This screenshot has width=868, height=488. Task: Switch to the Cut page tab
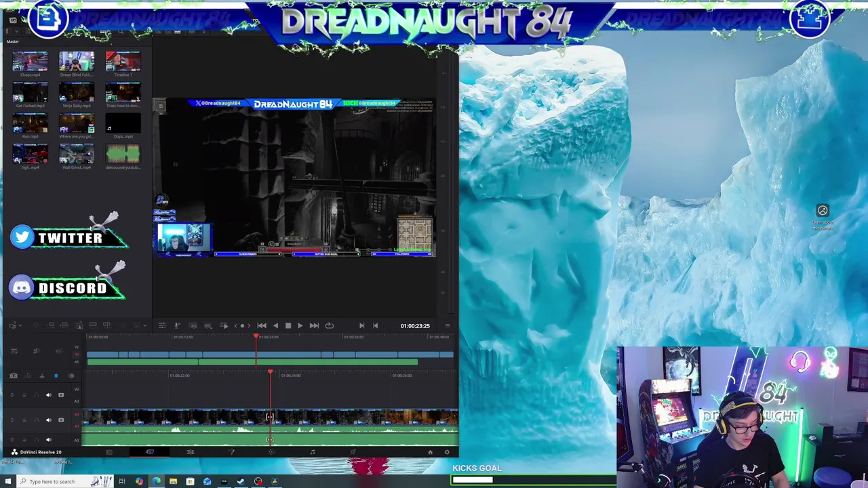click(150, 452)
